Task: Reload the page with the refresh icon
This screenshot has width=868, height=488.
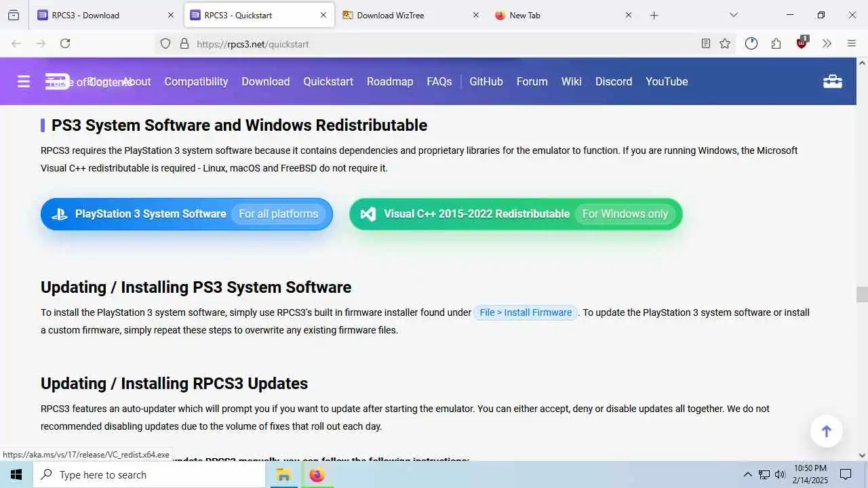Action: click(x=65, y=43)
